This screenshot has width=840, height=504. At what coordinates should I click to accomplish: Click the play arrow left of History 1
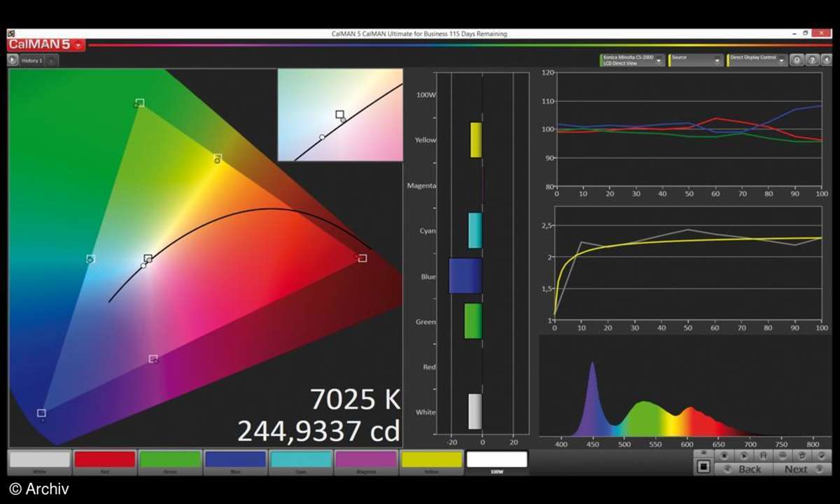13,60
